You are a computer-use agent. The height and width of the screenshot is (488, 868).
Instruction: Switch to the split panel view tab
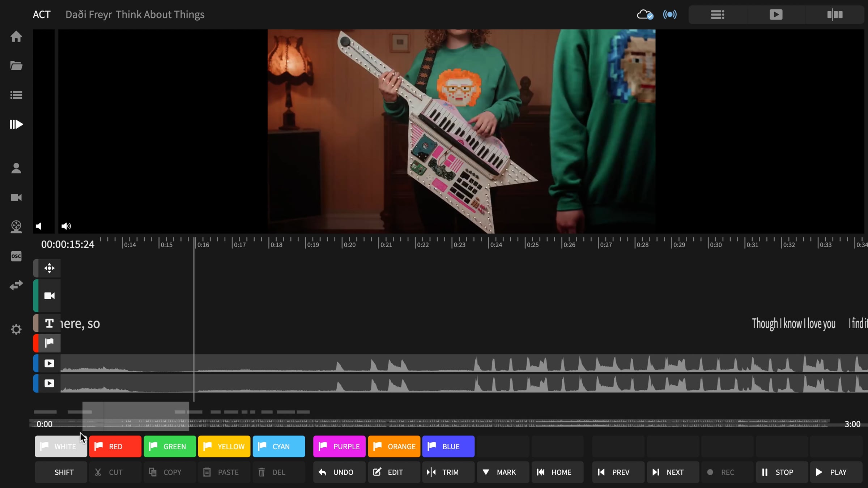tap(835, 14)
